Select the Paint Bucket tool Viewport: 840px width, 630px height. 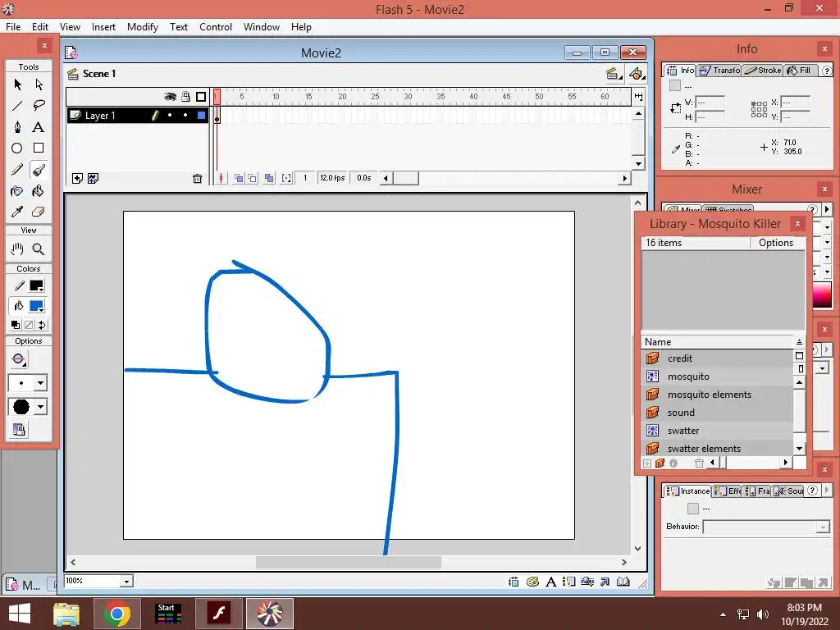39,191
